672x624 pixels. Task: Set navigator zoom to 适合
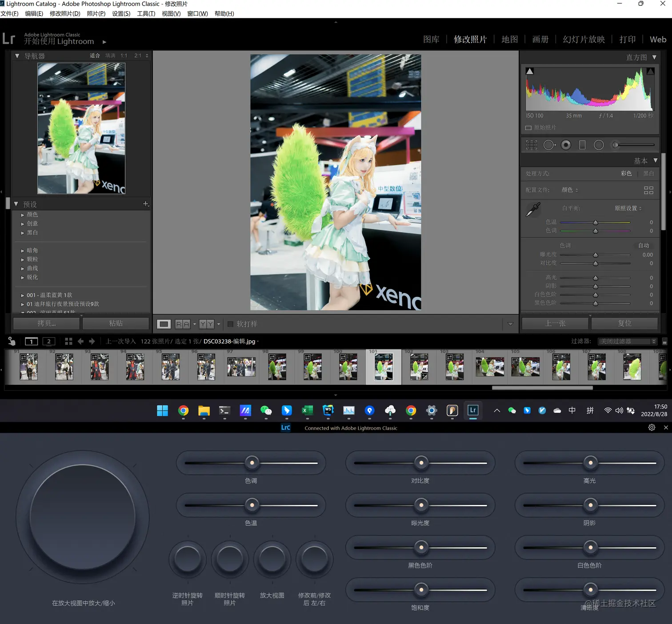pyautogui.click(x=95, y=56)
